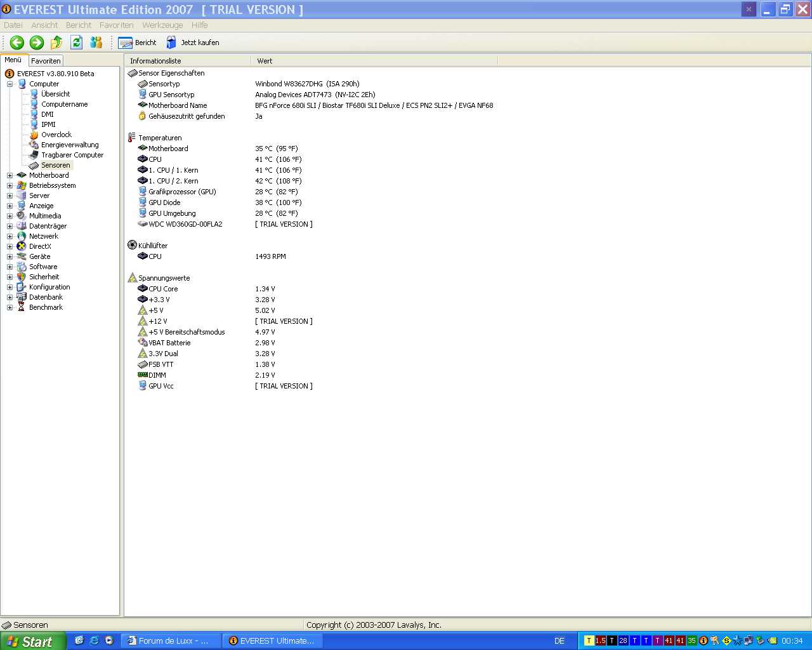The height and width of the screenshot is (650, 812).
Task: Select Computername in the tree
Action: (x=64, y=104)
